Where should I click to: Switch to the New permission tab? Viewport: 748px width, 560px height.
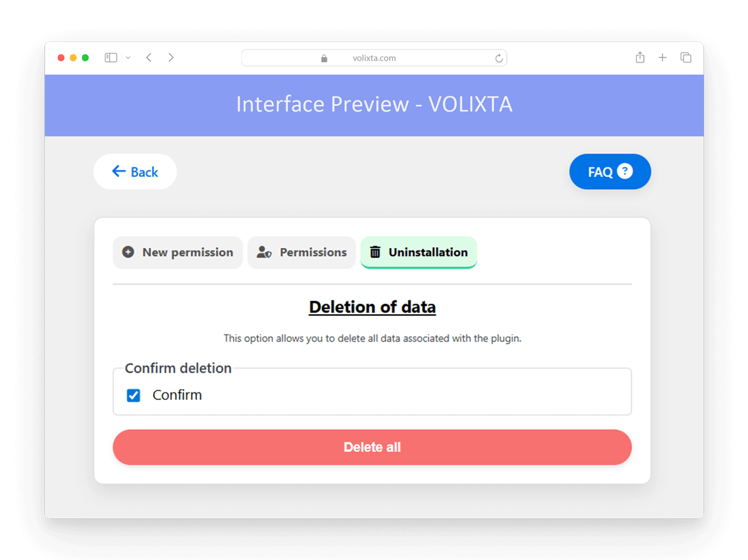[178, 252]
